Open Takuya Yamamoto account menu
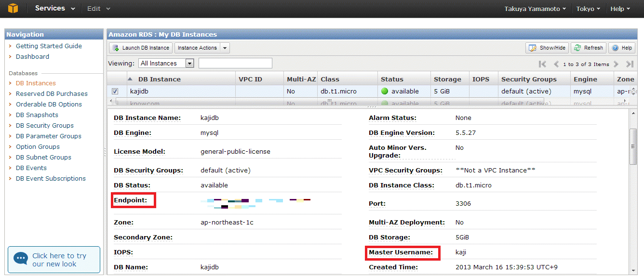The height and width of the screenshot is (277, 644). (x=535, y=9)
